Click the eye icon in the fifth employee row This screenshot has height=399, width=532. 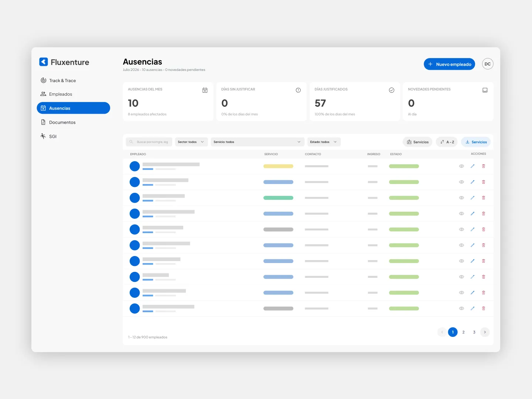pyautogui.click(x=461, y=229)
